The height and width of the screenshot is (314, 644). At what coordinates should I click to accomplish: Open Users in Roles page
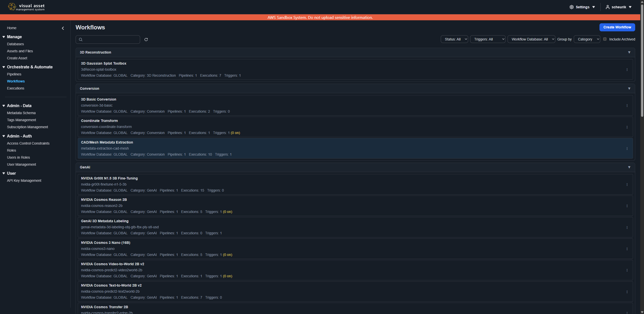point(18,157)
